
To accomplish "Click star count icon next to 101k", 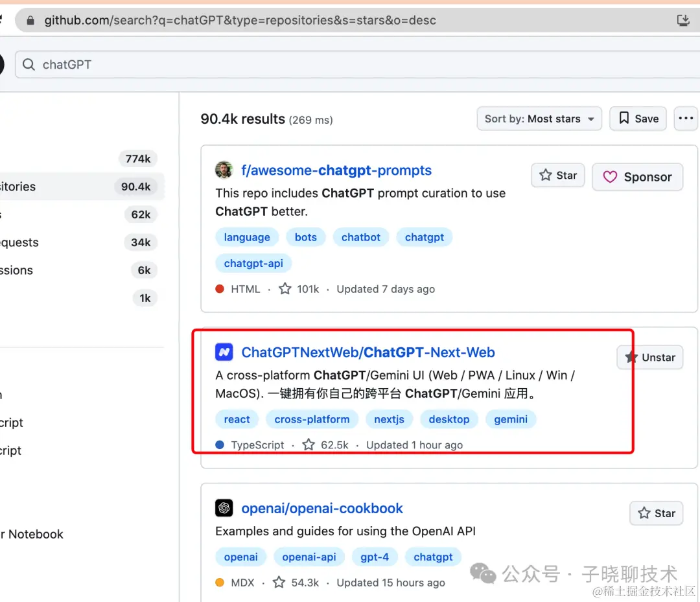I will click(285, 289).
